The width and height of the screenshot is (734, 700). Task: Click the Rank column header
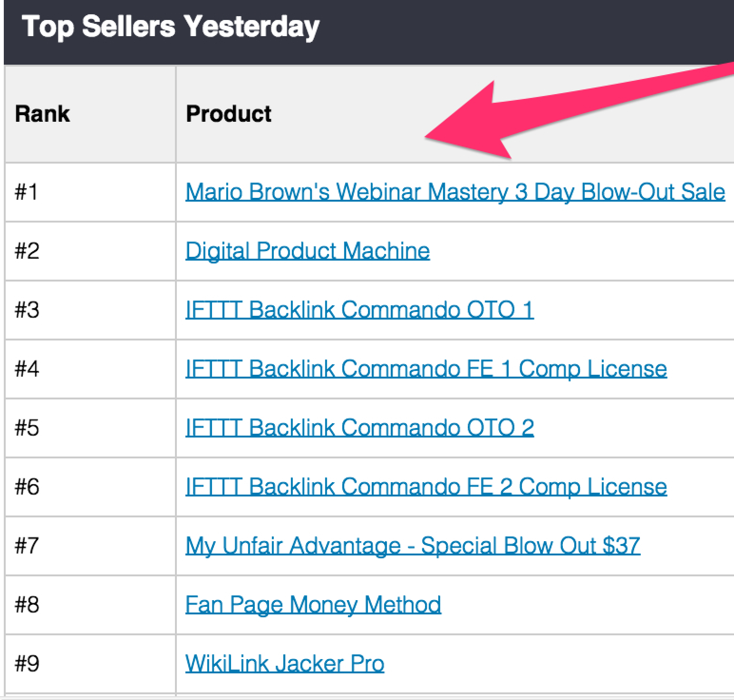point(42,114)
